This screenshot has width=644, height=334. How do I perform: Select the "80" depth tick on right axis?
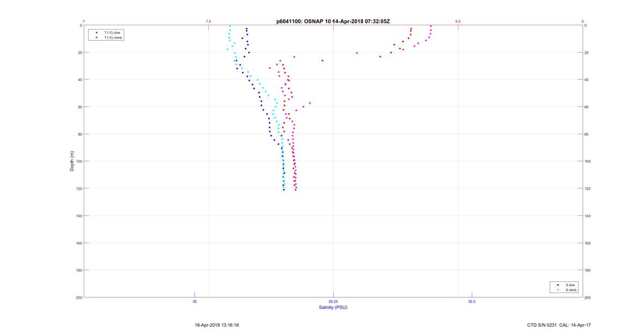pos(587,134)
